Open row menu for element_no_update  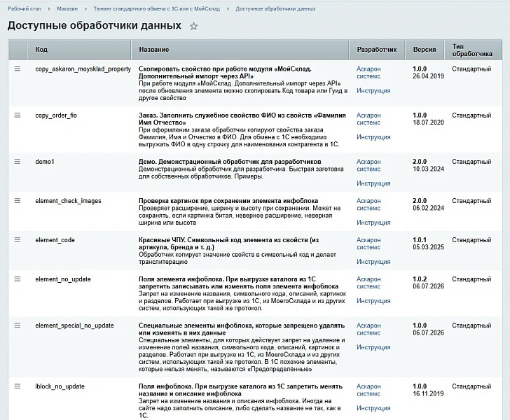[x=18, y=279]
